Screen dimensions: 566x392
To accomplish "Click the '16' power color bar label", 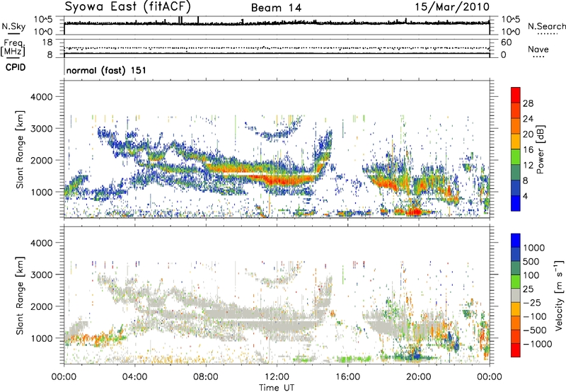I will pyautogui.click(x=528, y=150).
